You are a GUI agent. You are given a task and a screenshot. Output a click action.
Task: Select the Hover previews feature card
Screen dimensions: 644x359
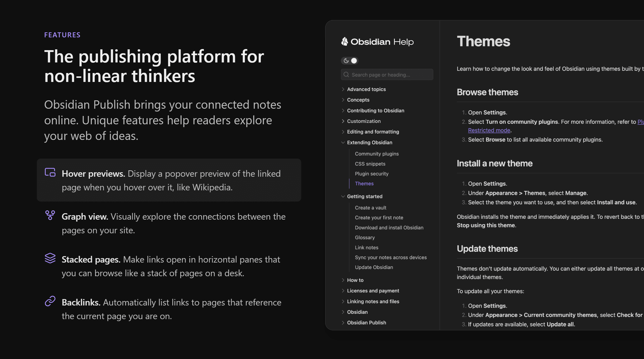pos(169,180)
